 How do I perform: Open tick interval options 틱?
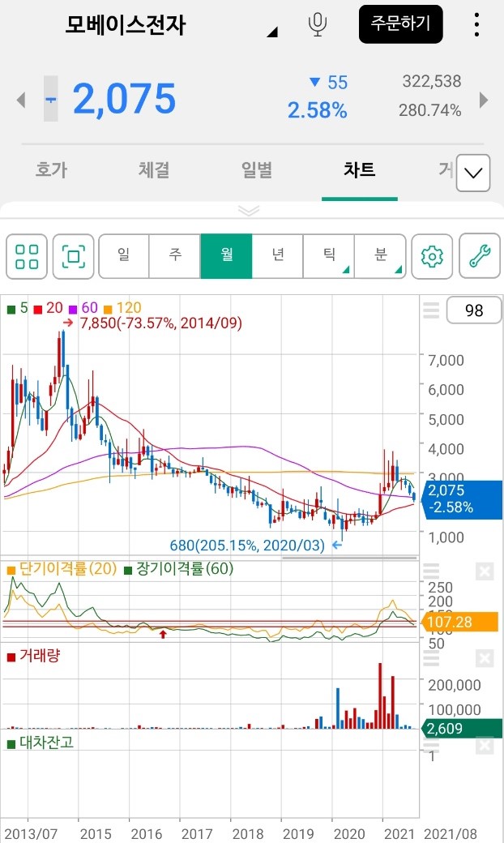click(x=329, y=256)
